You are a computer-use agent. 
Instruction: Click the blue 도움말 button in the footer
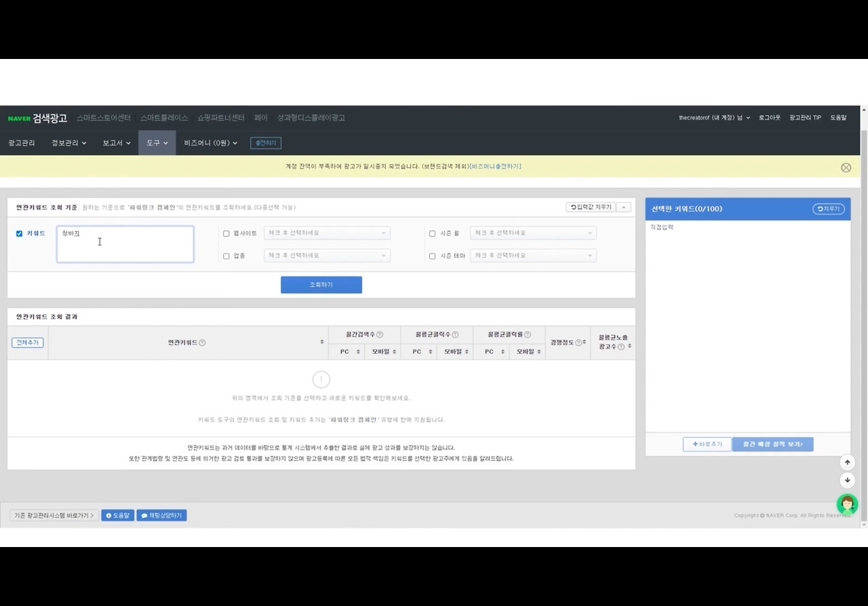118,516
